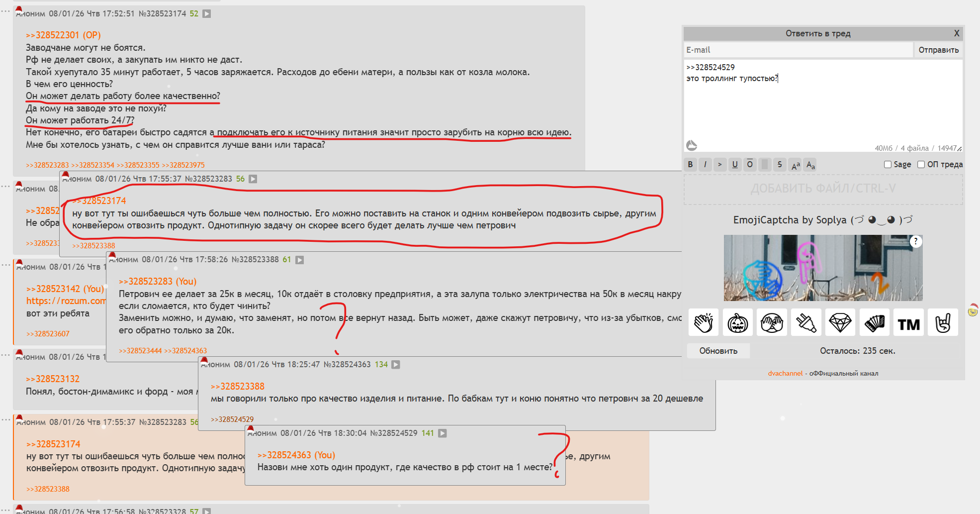The image size is (980, 514).
Task: Click post number №328524529 in its header
Action: point(394,433)
